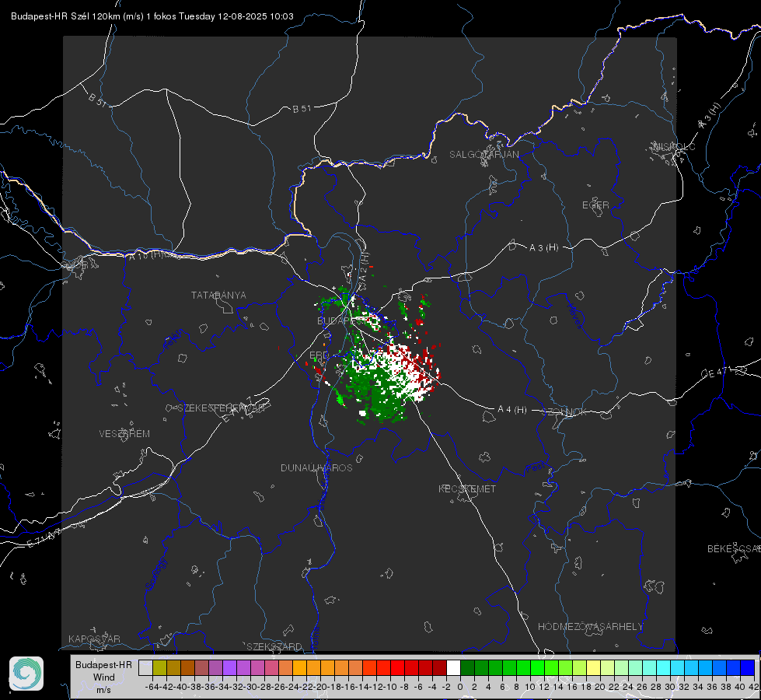
Task: Click the '0' legend value
Action: (x=460, y=687)
